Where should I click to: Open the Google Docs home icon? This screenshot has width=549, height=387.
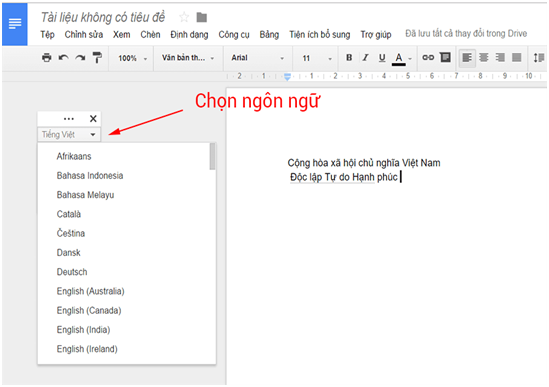click(15, 24)
